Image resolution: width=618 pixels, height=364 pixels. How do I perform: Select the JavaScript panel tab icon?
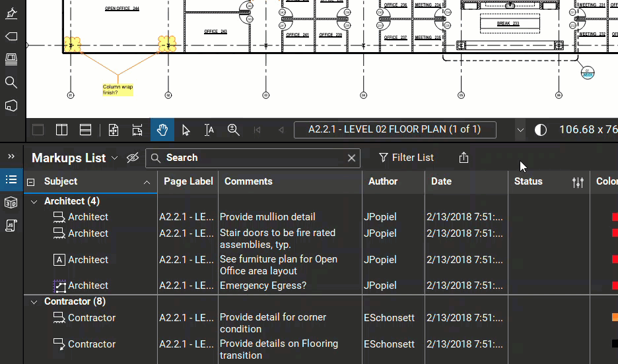(x=11, y=226)
